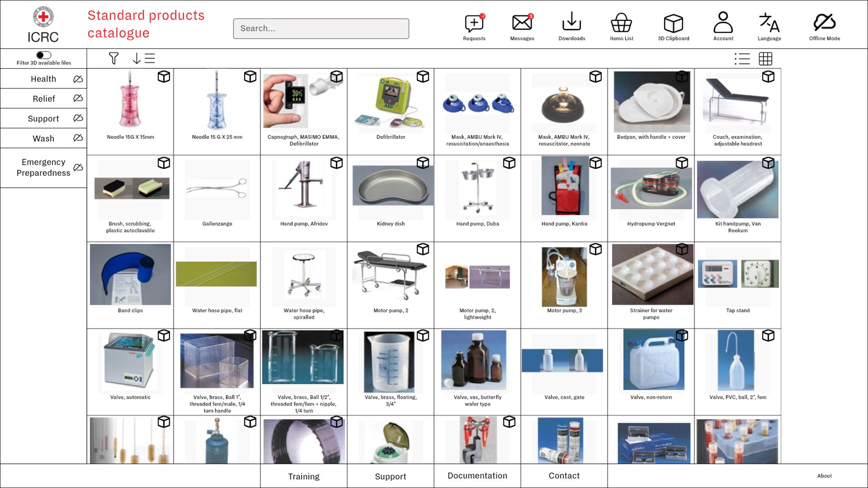Toggle Offline Mode cloud icon
The height and width of the screenshot is (488, 868).
point(824,22)
